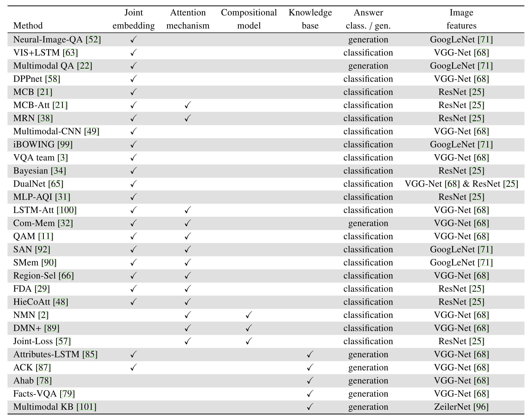Open reference 66 beside Region-Sel
Screen dimensions: 532x420
coord(66,276)
